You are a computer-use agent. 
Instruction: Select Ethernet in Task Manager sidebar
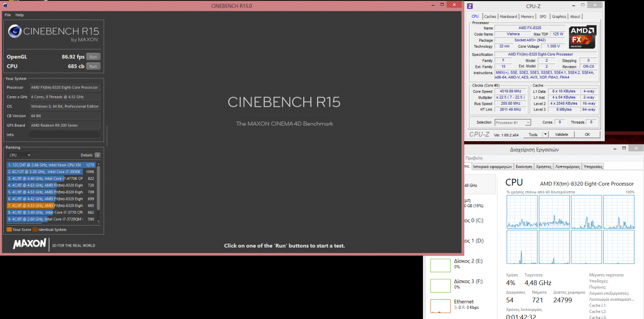(462, 305)
